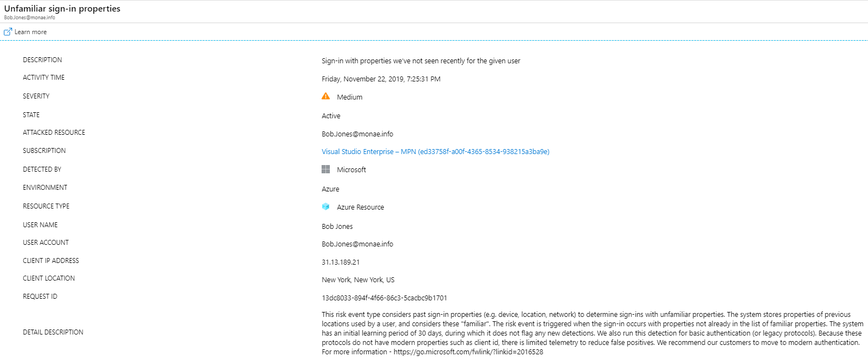Select the client location New York value
This screenshot has height=362, width=868.
click(x=358, y=280)
